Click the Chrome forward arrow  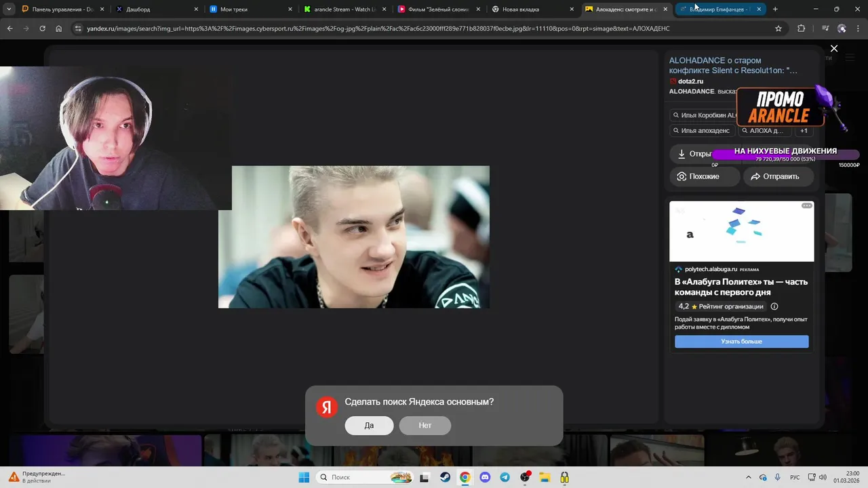pyautogui.click(x=26, y=28)
